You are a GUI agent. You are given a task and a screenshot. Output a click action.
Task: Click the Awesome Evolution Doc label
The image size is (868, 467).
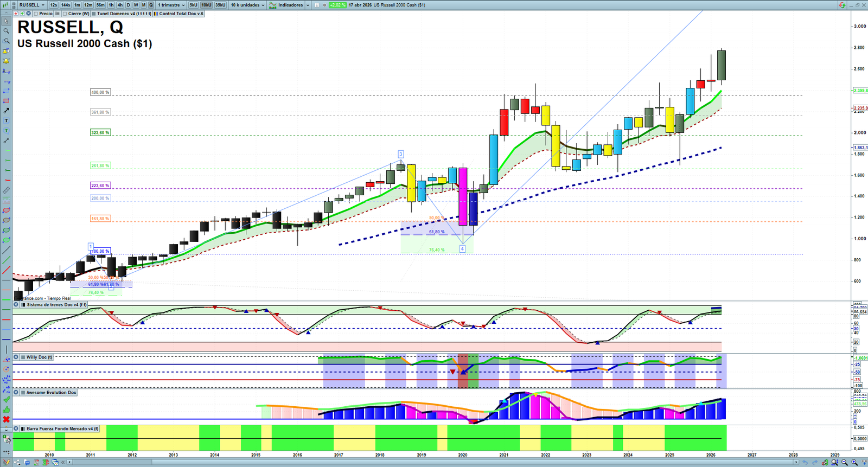(52, 393)
